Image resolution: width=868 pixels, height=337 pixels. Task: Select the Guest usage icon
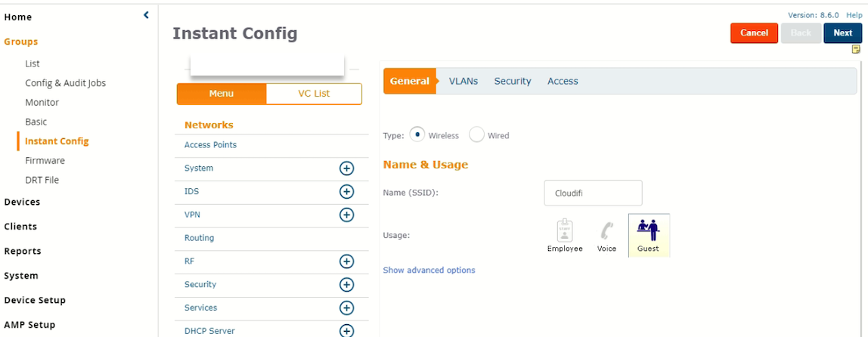coord(649,236)
